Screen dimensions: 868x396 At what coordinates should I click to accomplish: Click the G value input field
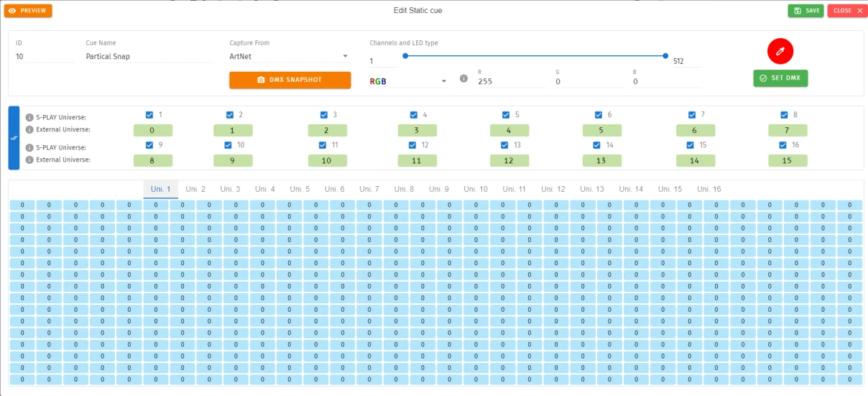589,82
